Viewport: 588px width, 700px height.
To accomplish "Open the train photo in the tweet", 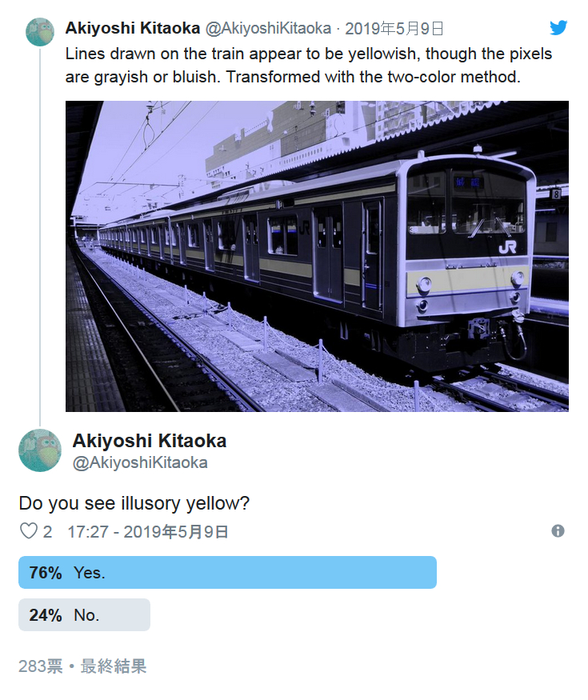I will [317, 256].
